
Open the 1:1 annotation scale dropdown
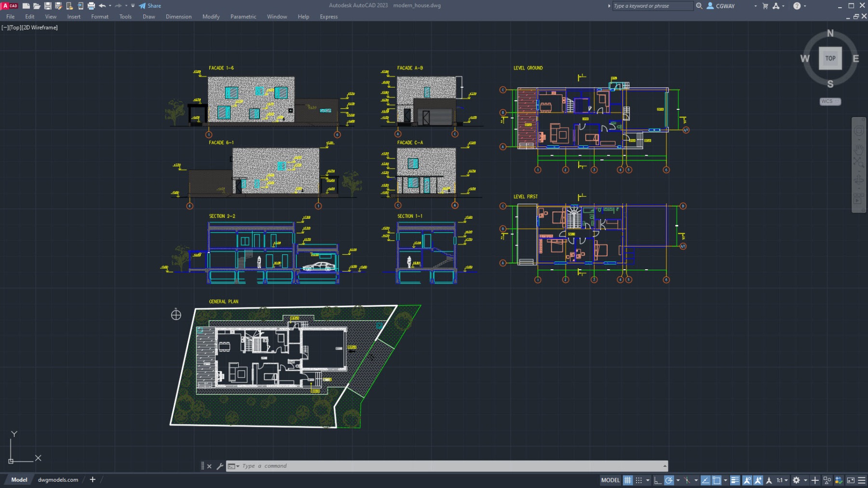point(782,480)
